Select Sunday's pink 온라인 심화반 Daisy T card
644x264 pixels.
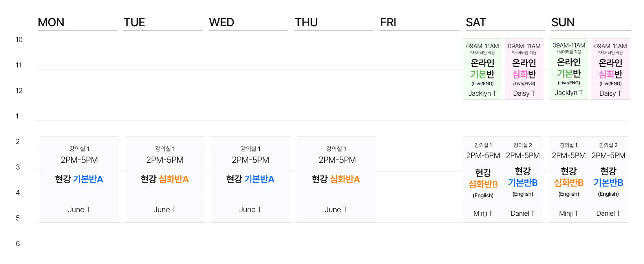[x=611, y=69]
